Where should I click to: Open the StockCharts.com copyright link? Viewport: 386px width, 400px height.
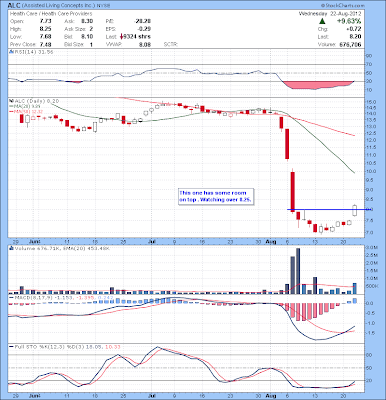click(x=342, y=6)
